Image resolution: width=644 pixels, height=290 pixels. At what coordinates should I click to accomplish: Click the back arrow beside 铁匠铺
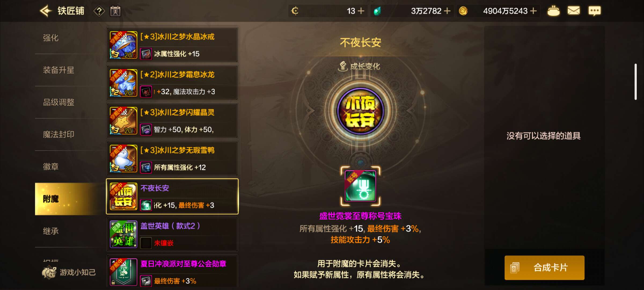point(46,11)
